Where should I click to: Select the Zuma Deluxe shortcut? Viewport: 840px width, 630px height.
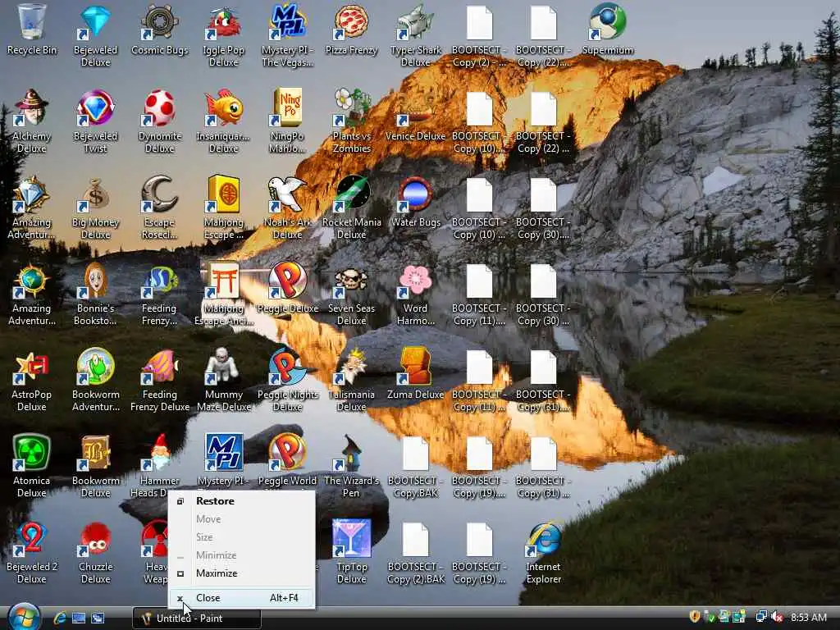(x=416, y=374)
